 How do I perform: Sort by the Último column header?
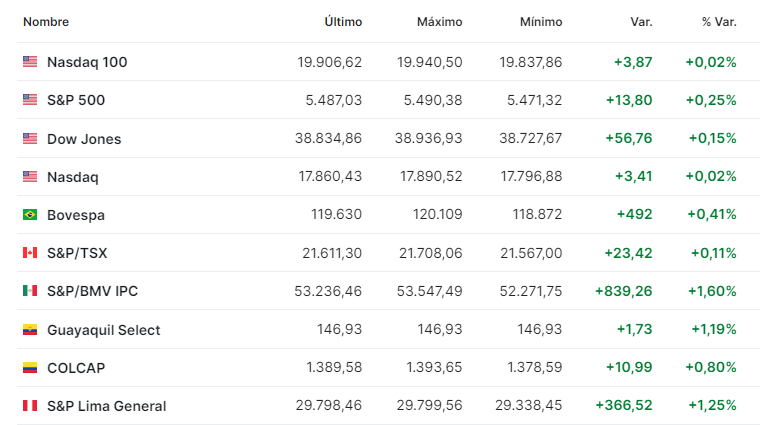343,22
